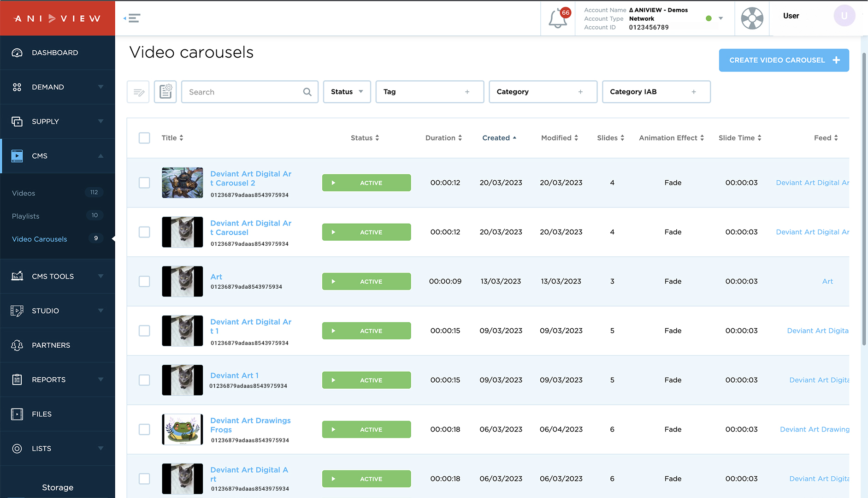The image size is (868, 498).
Task: Click the Dashboard gauge icon
Action: [x=17, y=53]
